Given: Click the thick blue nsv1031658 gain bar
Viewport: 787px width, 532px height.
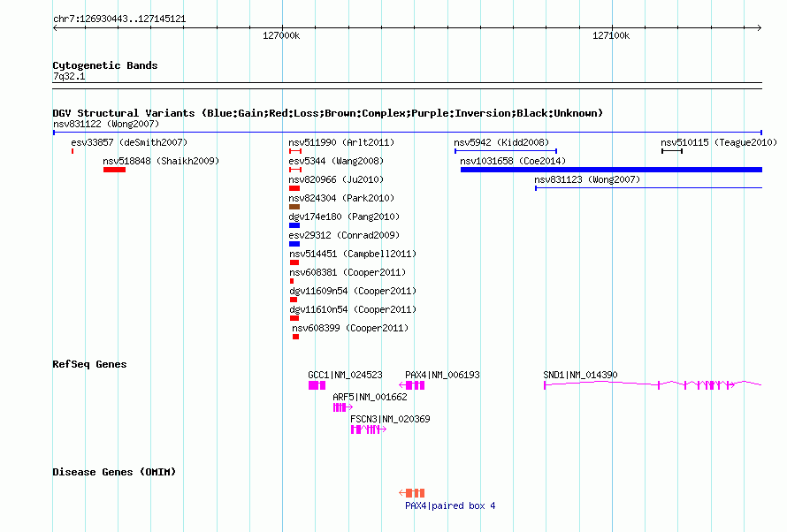Looking at the screenshot, I should click(611, 170).
